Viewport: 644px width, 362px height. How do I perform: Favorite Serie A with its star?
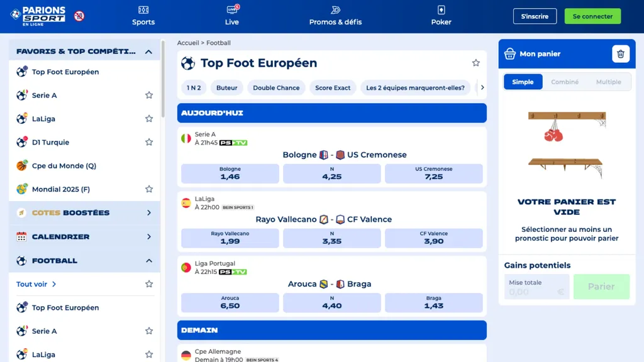pos(149,95)
